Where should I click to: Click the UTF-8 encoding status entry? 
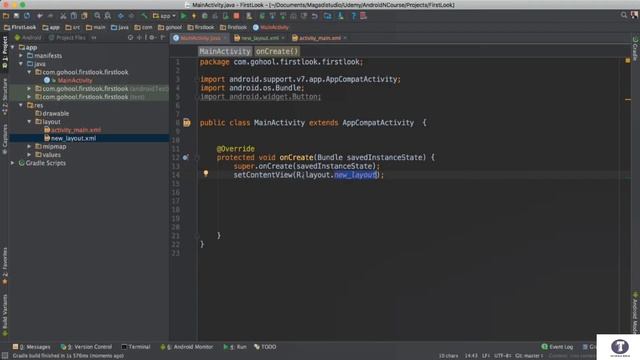[x=503, y=356]
